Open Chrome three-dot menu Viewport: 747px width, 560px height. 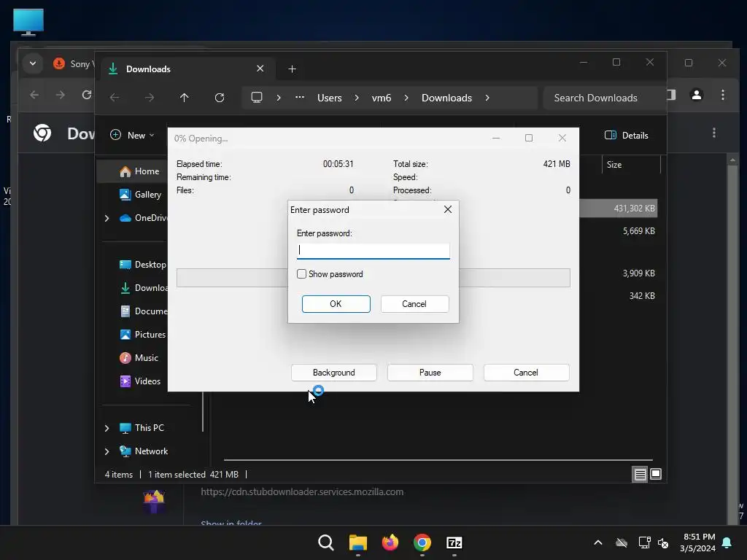723,95
